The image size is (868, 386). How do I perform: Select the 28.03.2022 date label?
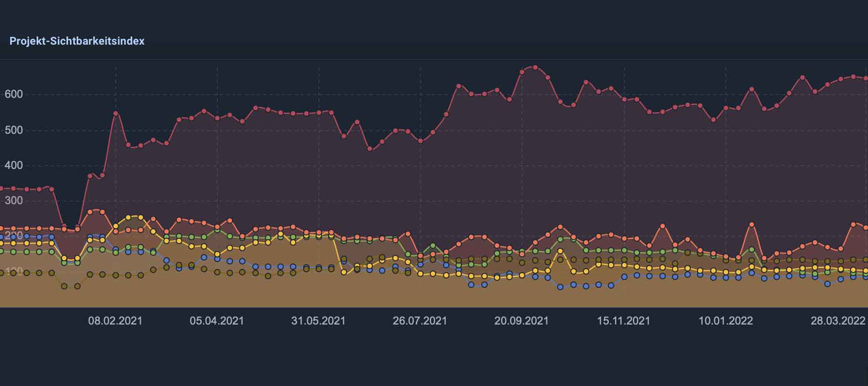(838, 320)
